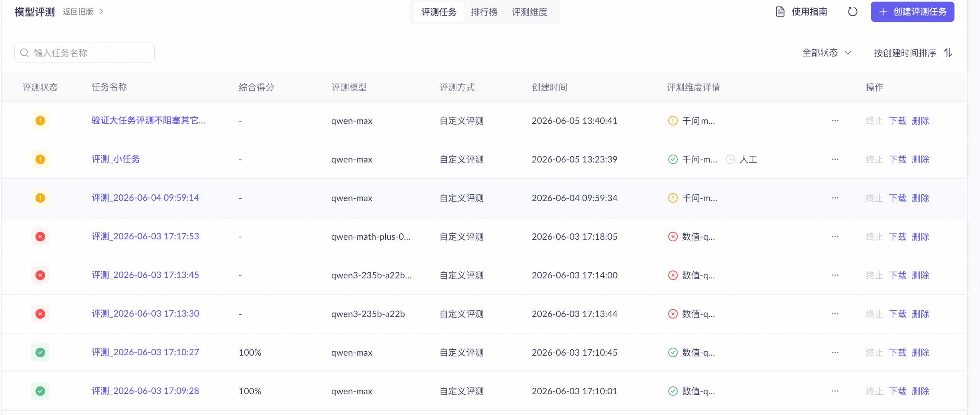This screenshot has height=415, width=980.
Task: Click qwen-math-plus-0... model cell
Action: (x=371, y=237)
